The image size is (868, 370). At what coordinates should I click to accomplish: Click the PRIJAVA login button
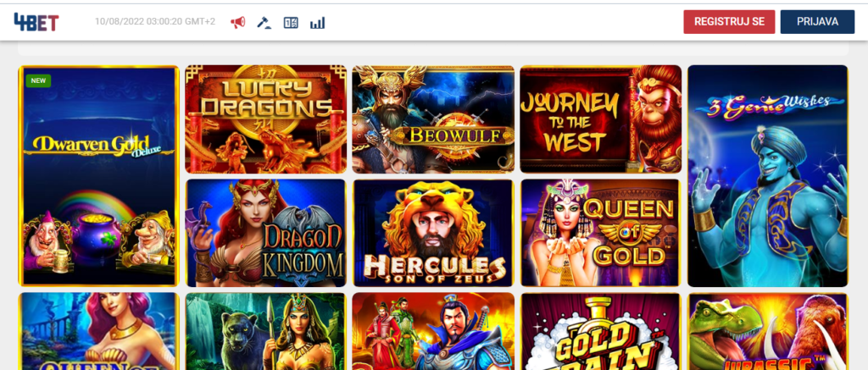click(818, 21)
